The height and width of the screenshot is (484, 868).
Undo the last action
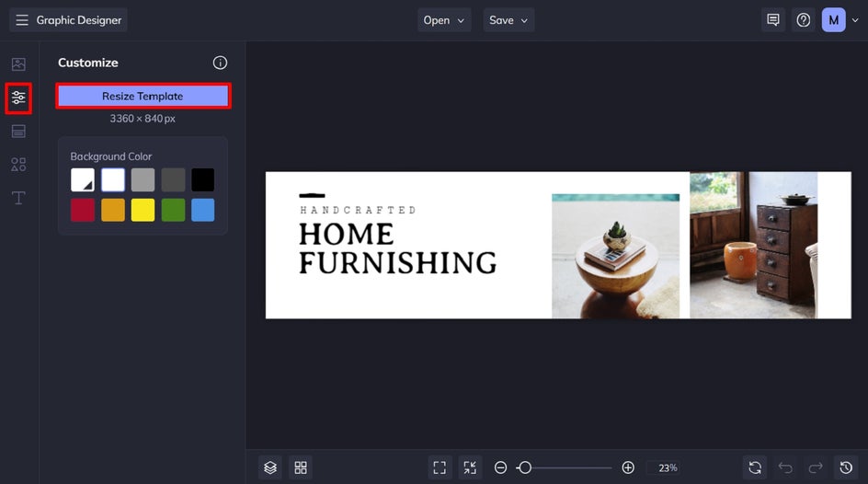(x=785, y=467)
